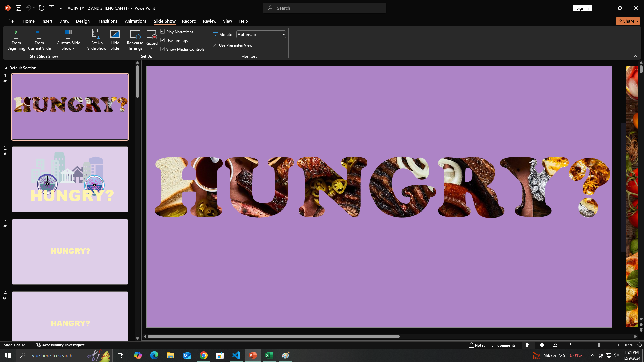The image size is (644, 362).
Task: Open the Share panel
Action: [628, 21]
